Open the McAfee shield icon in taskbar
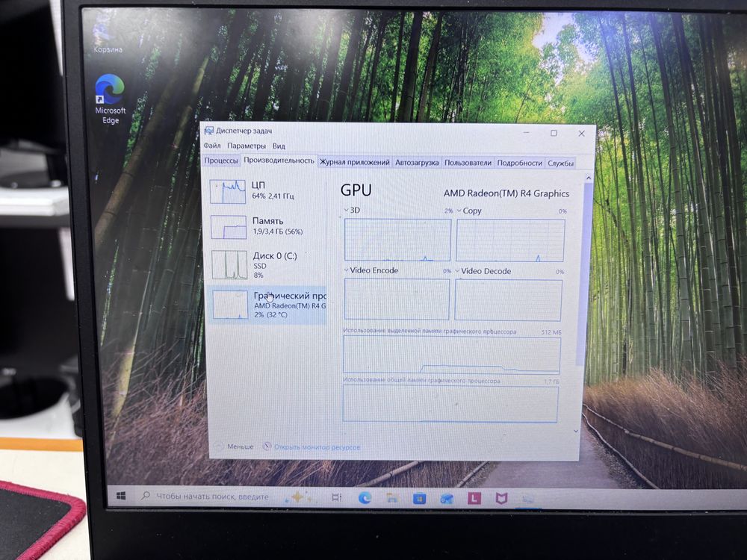The height and width of the screenshot is (560, 747). (501, 499)
